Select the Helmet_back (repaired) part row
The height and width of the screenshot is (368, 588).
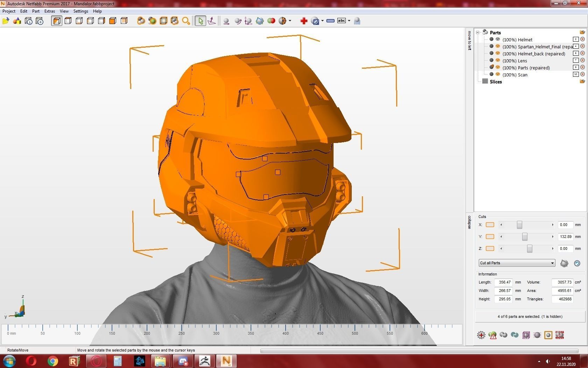coord(534,54)
